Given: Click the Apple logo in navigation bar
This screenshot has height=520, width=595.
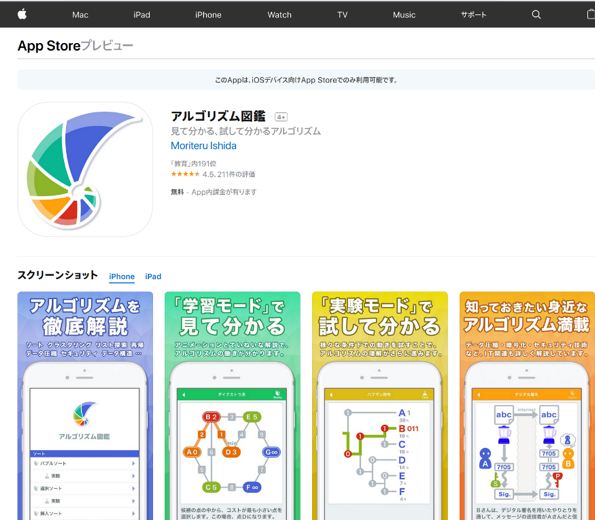Looking at the screenshot, I should pos(22,14).
